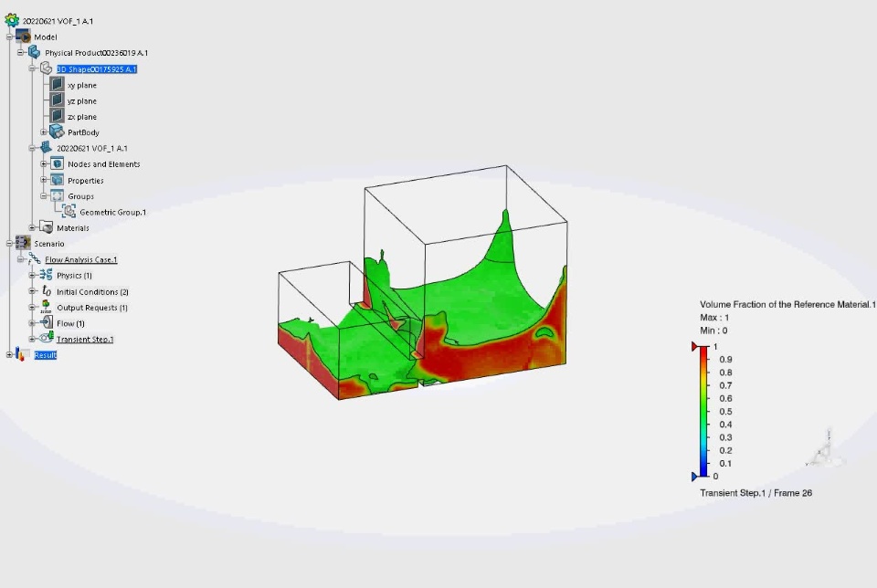This screenshot has width=877, height=588.
Task: Expand the PartBody node
Action: (44, 132)
